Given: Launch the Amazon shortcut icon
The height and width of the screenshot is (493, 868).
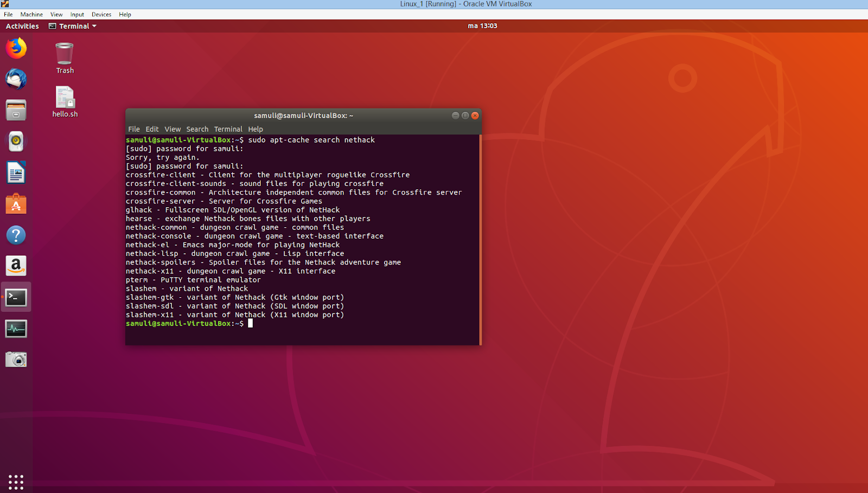Looking at the screenshot, I should pos(16,266).
